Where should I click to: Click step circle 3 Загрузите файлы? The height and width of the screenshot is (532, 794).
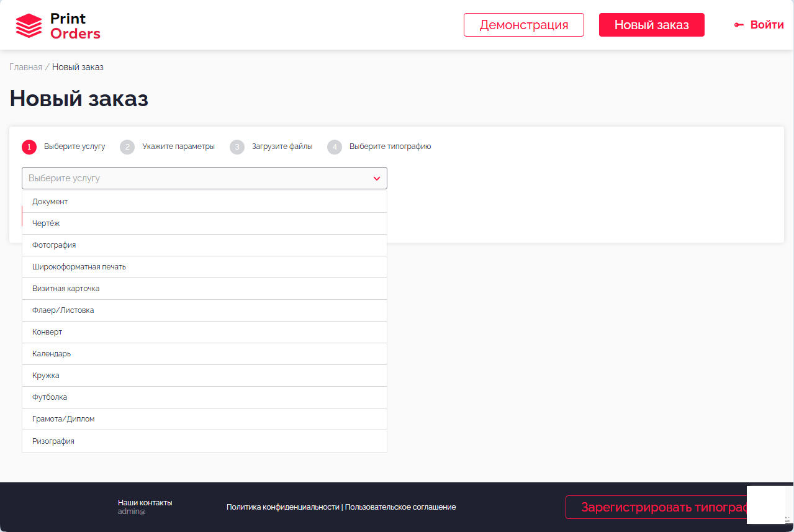coord(237,147)
